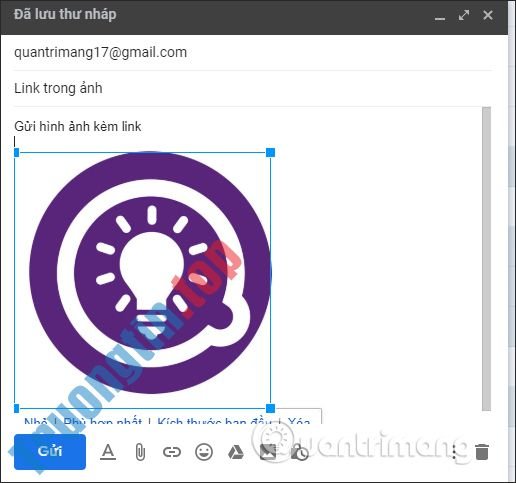Choose 'Nhỏ' image size link
Screen dimensions: 516x483
[35, 421]
